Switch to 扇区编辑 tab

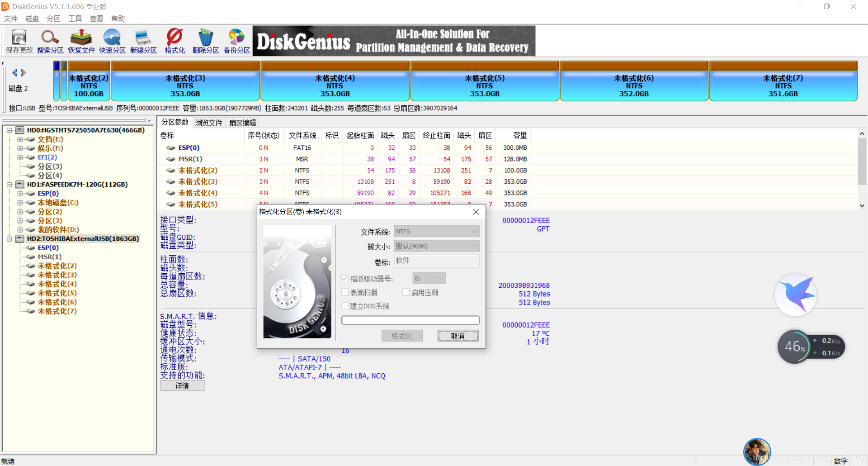[x=242, y=123]
